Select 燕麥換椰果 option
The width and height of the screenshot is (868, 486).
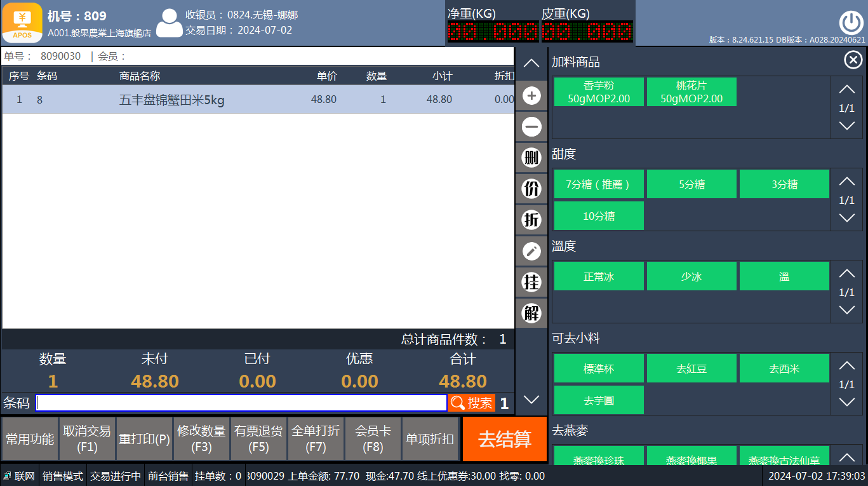point(691,456)
